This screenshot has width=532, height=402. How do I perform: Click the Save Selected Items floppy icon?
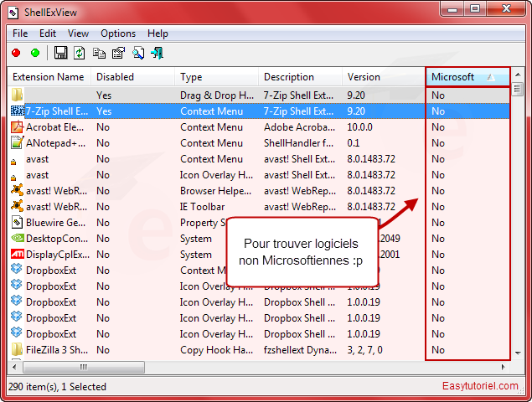[x=60, y=53]
